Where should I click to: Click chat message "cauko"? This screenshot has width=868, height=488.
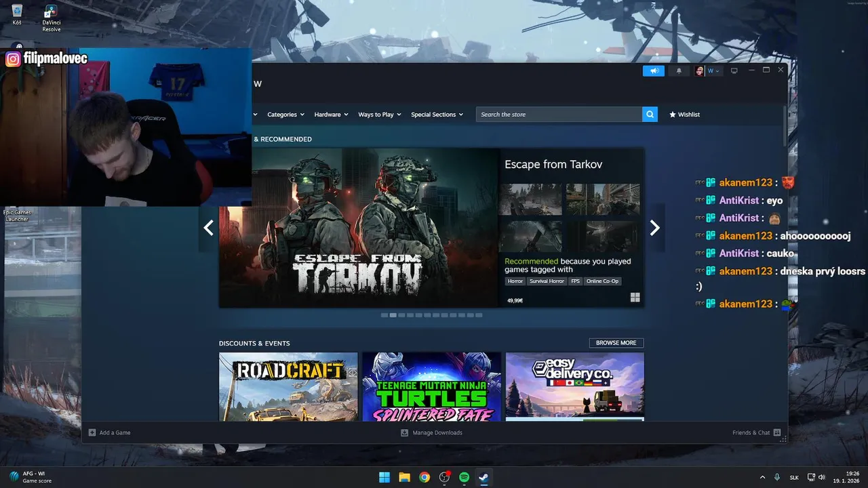tap(780, 253)
